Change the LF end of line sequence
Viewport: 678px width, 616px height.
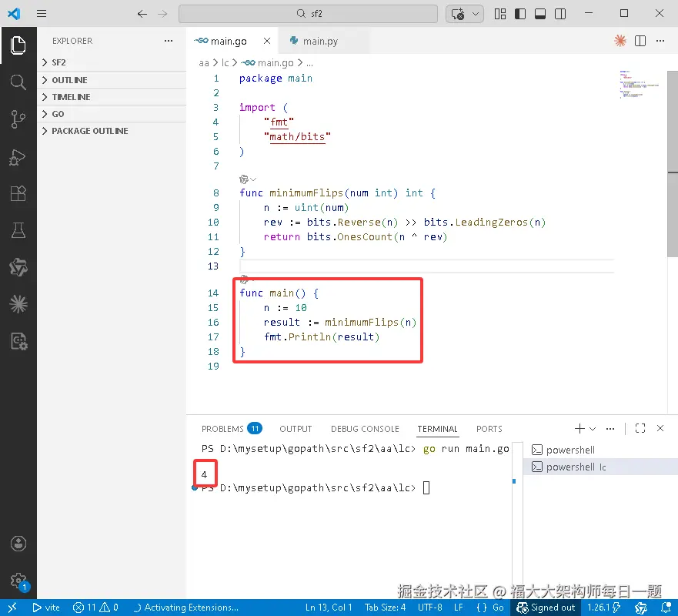click(459, 608)
